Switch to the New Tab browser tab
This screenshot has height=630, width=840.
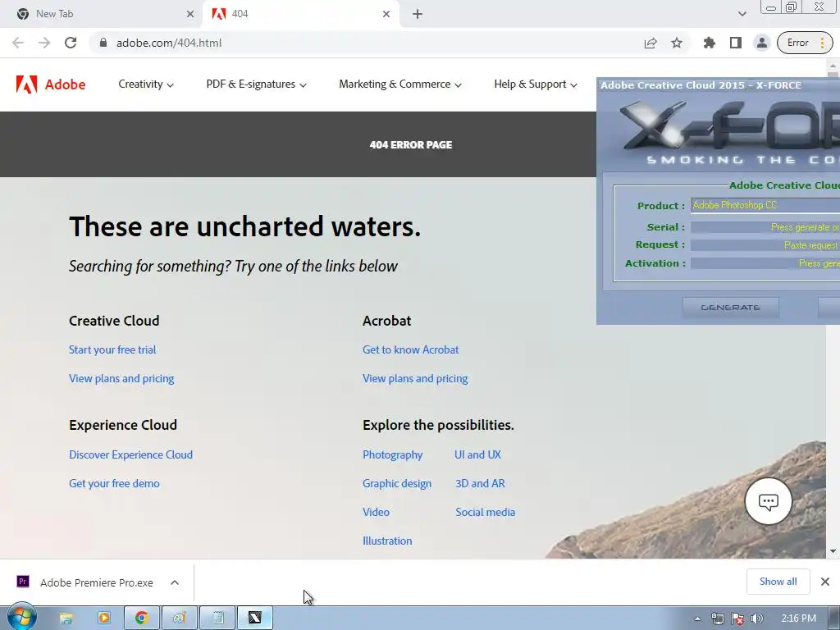102,14
